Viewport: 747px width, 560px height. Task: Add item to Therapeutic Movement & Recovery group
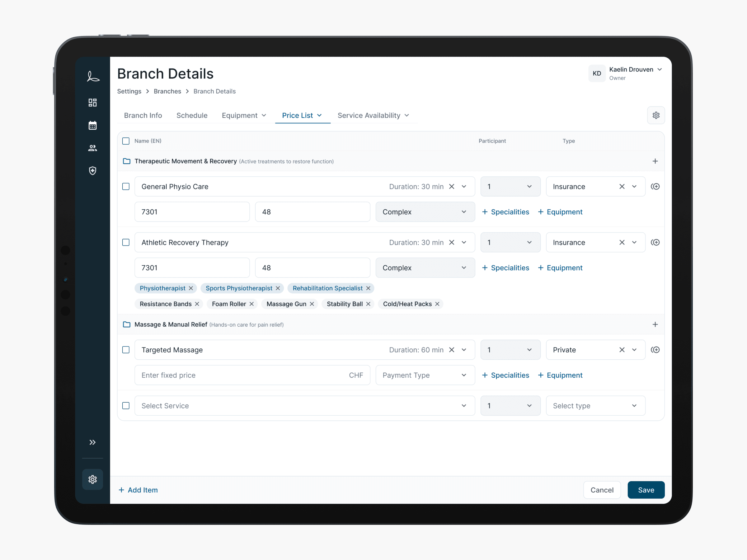tap(655, 161)
